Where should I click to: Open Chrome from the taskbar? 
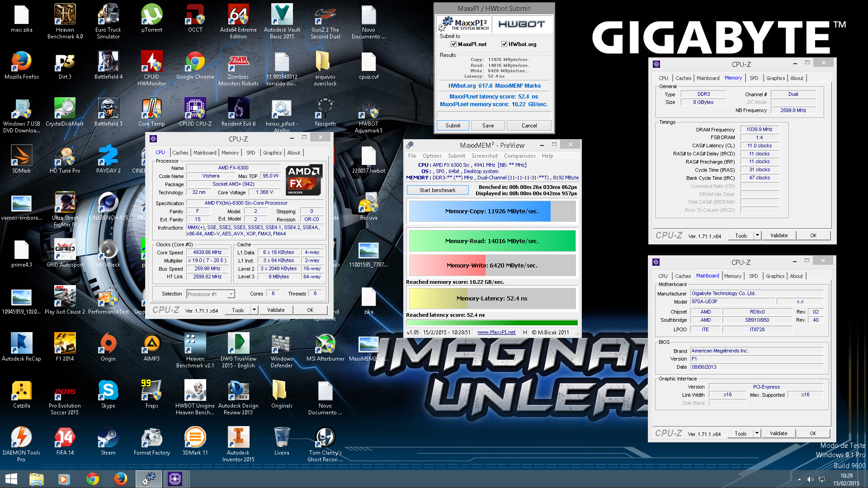tap(93, 479)
